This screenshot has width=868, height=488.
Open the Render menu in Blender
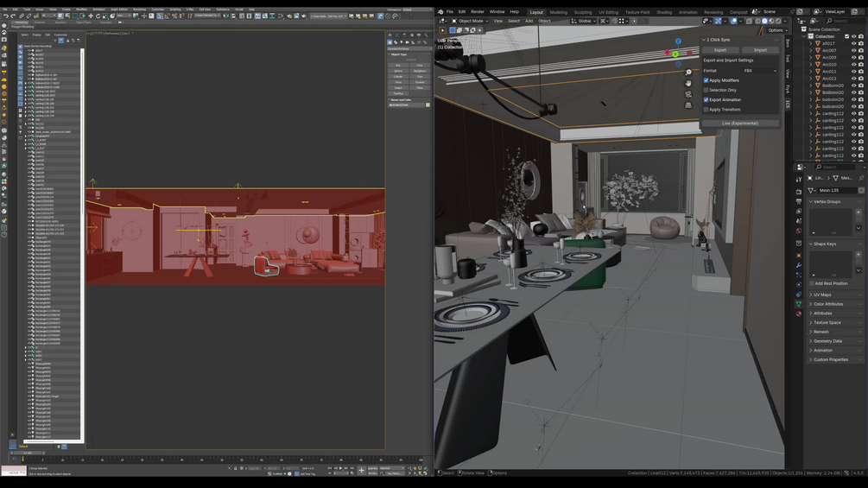[477, 11]
